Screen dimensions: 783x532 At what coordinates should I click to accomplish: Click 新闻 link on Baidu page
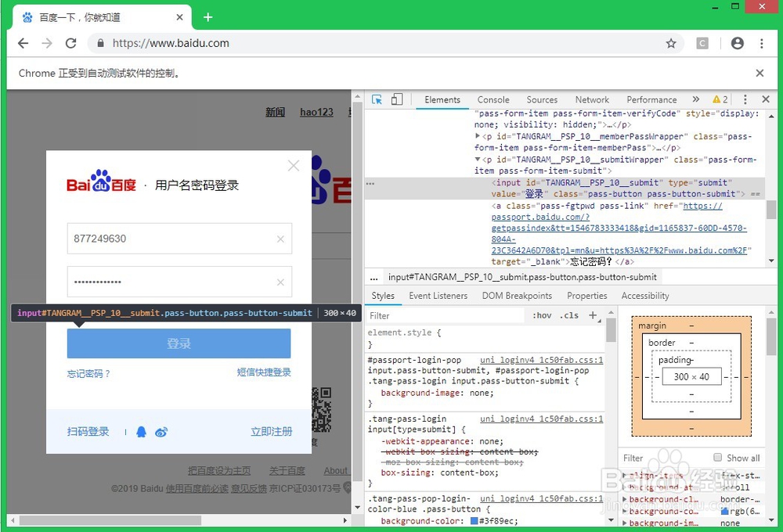point(275,113)
